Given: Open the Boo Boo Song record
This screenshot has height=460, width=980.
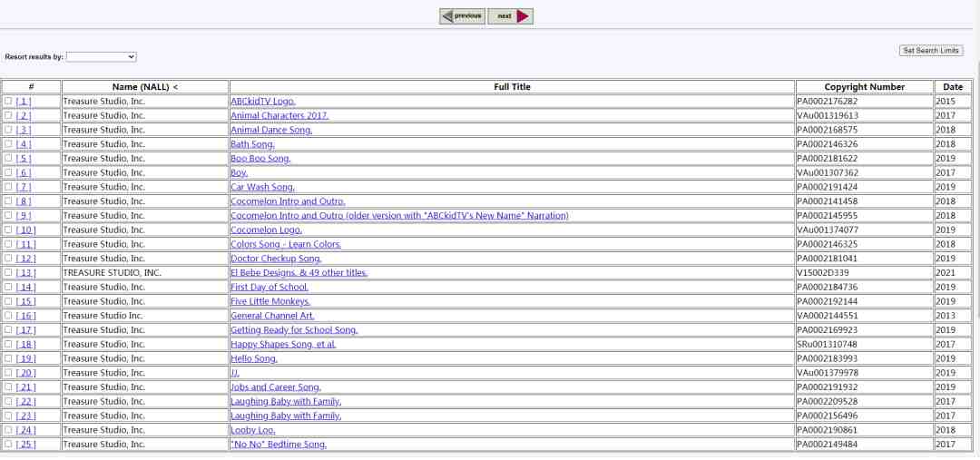Looking at the screenshot, I should tap(260, 159).
